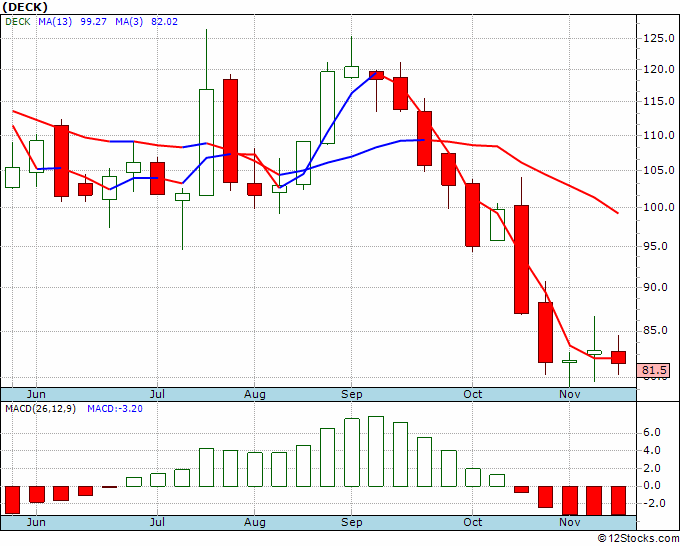Click the 82.02 moving average value
The width and height of the screenshot is (680, 546).
tap(164, 22)
